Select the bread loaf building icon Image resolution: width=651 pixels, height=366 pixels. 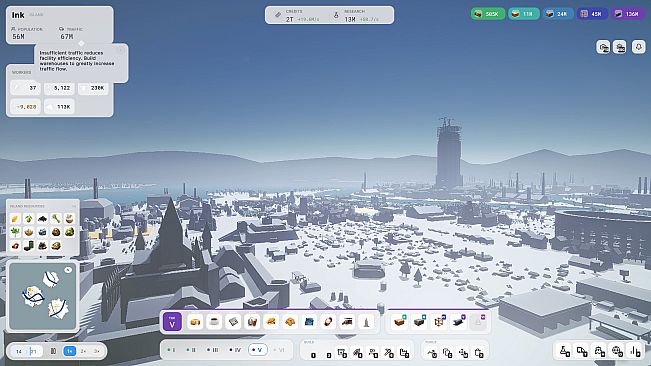click(x=195, y=322)
